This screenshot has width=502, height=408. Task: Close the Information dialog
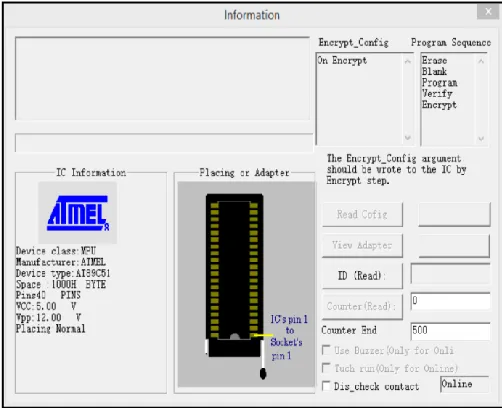click(x=488, y=12)
